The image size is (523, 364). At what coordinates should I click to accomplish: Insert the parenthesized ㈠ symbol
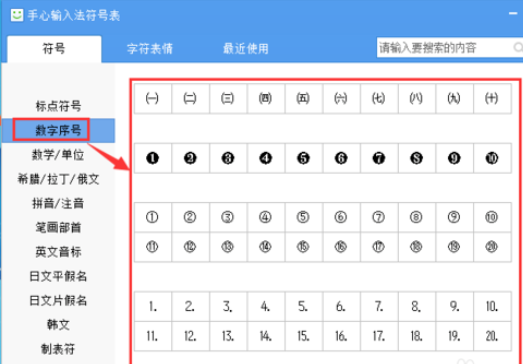click(153, 99)
